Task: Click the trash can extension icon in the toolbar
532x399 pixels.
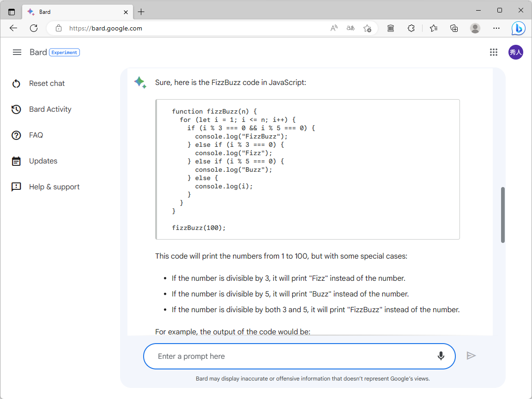Action: (391, 28)
